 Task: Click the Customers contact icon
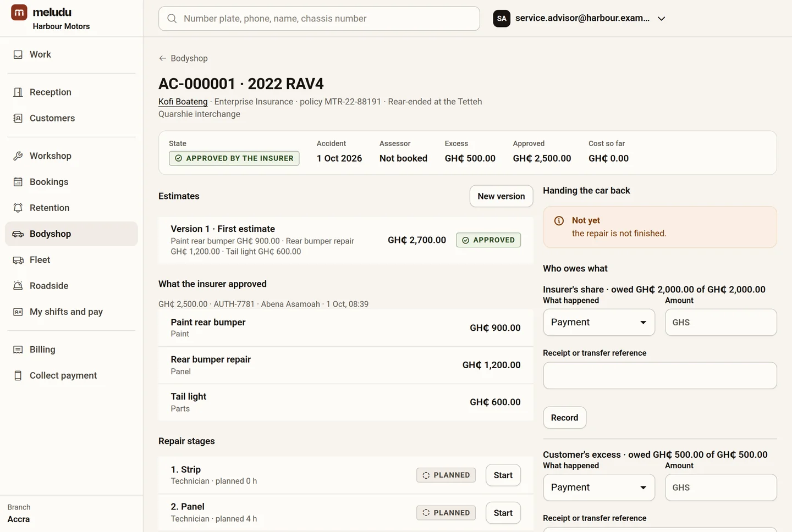pyautogui.click(x=18, y=118)
